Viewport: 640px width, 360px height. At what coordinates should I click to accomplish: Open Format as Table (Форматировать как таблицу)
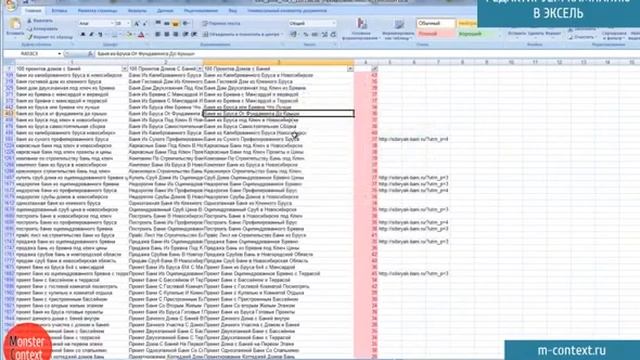398,29
